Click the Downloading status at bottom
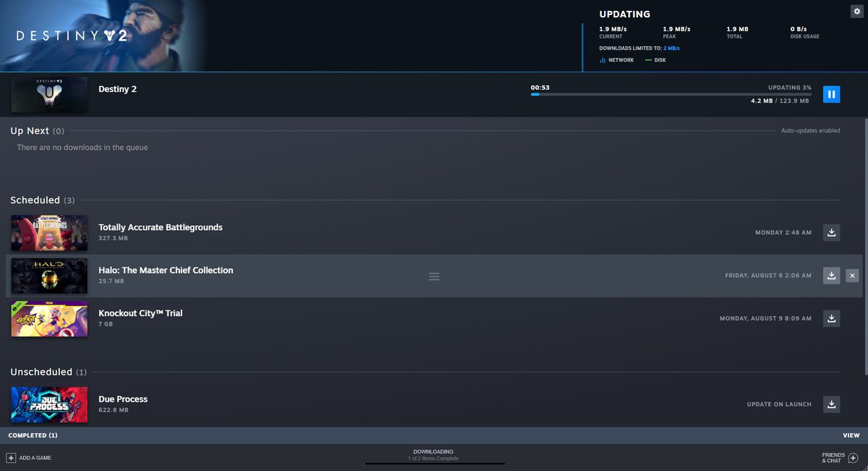868x471 pixels. [x=433, y=455]
